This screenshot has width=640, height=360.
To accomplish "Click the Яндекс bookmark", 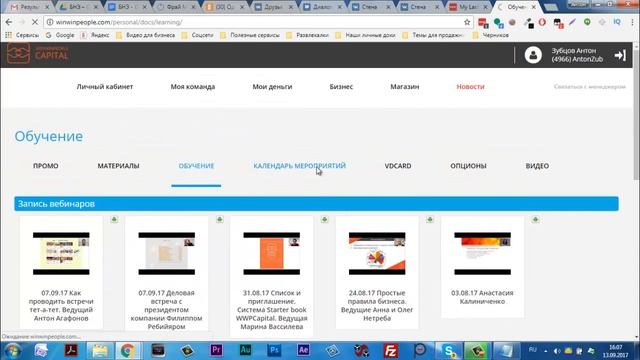I will tap(95, 35).
